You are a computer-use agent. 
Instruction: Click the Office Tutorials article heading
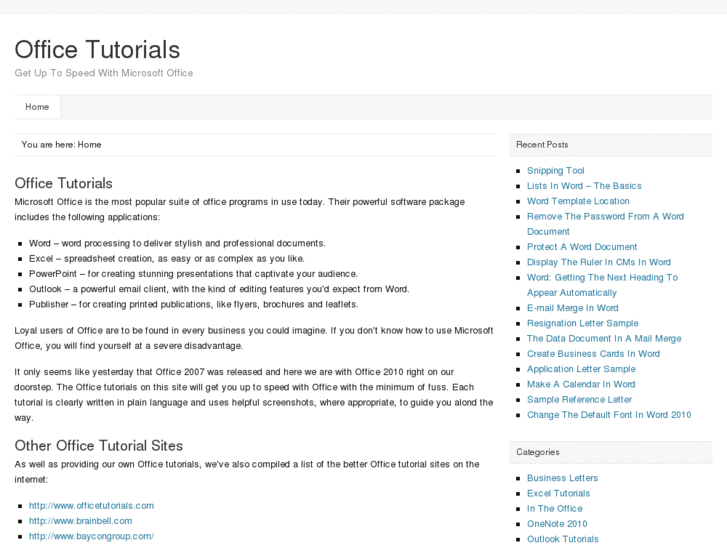pyautogui.click(x=64, y=183)
